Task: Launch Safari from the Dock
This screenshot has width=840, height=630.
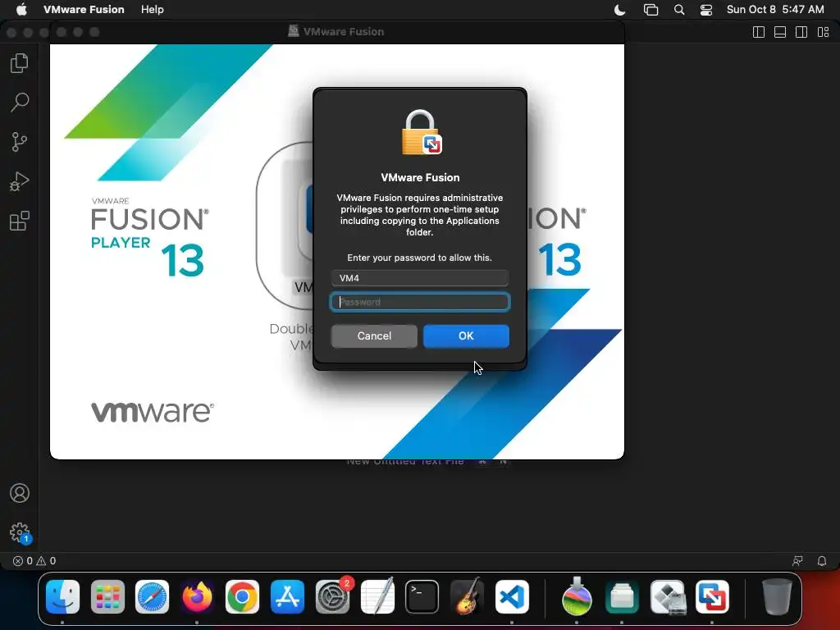Action: tap(152, 596)
